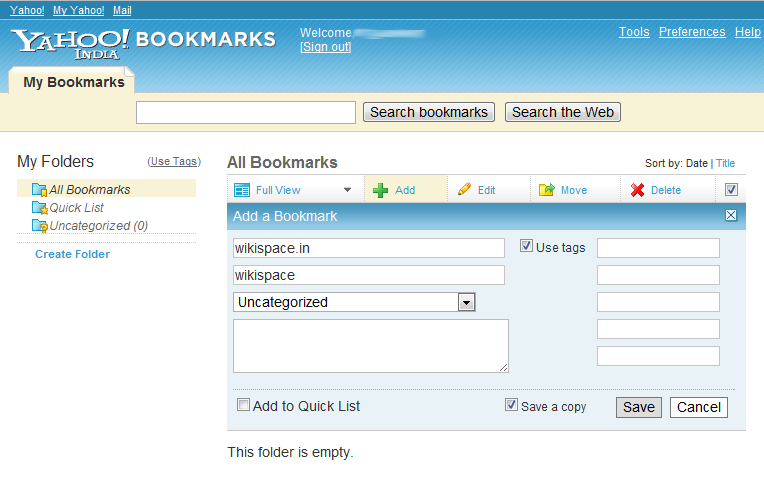Check the Add to Quick List checkbox
This screenshot has width=764, height=503.
243,405
